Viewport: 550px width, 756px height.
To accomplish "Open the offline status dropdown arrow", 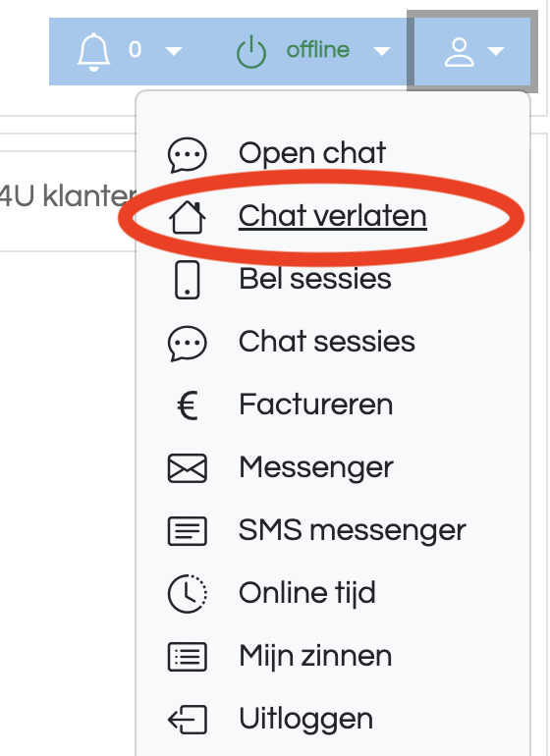I will coord(382,51).
